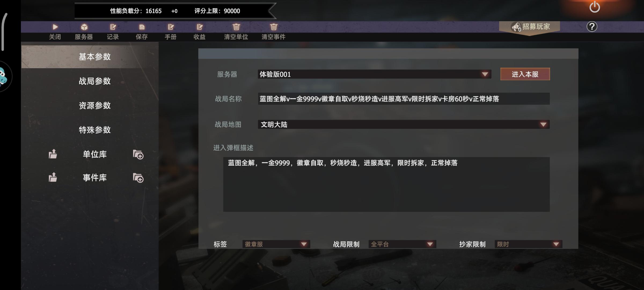
Task: Expand the 战局地图 dropdown showing 文明大陆
Action: click(x=404, y=124)
